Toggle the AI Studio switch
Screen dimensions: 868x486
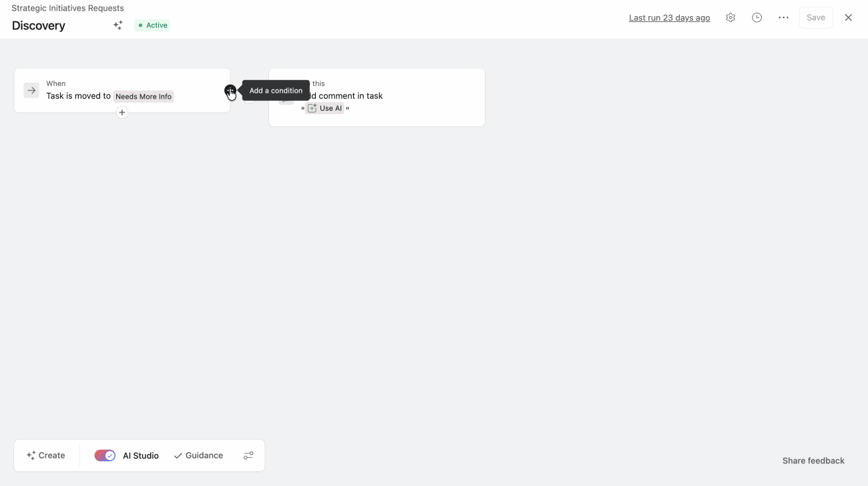click(x=105, y=455)
